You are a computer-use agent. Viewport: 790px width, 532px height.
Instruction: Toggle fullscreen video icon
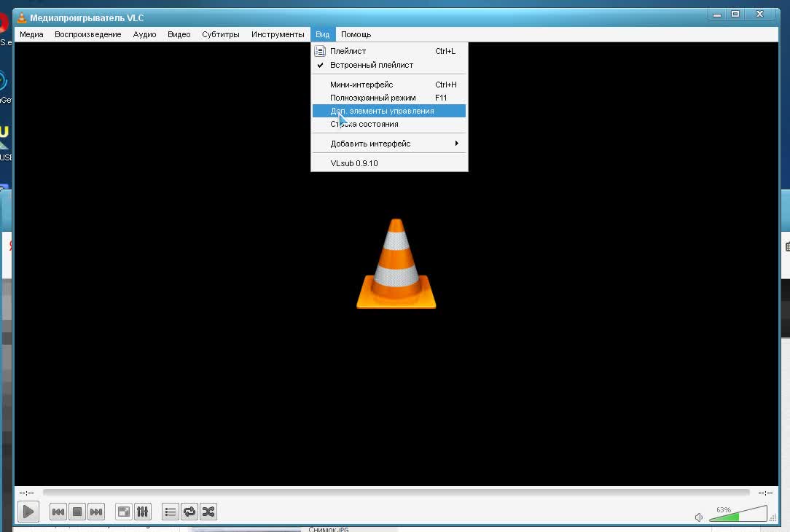coord(124,512)
